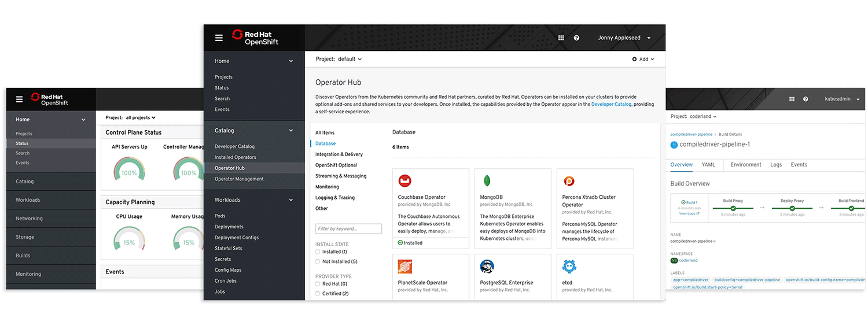The image size is (868, 322).
Task: Check the Not Installed (5) filter
Action: (318, 262)
